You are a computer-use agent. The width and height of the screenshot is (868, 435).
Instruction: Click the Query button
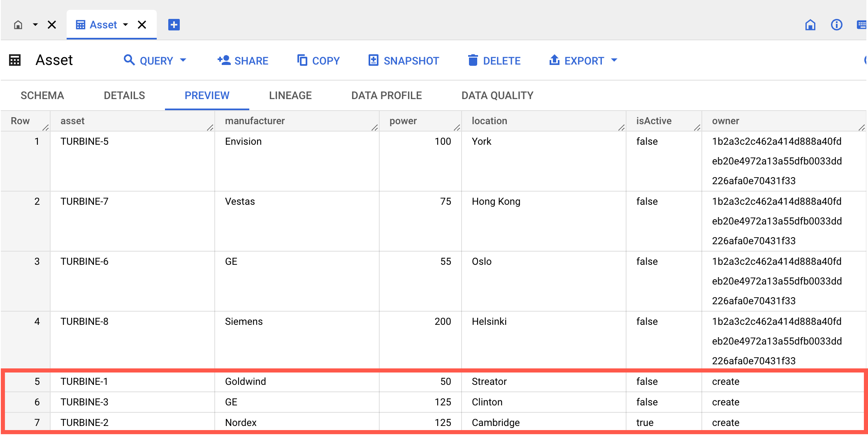[x=155, y=61]
